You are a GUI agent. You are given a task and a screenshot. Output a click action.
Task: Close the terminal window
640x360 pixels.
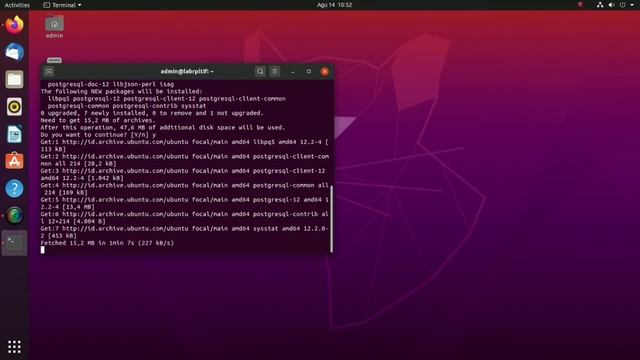coord(325,71)
